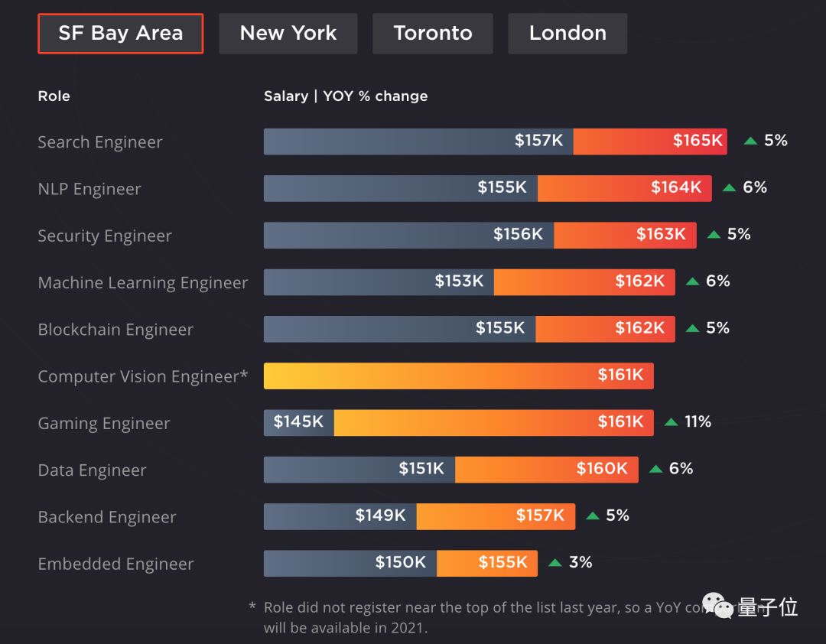Select the SF Bay Area tab
The image size is (826, 644).
pyautogui.click(x=120, y=34)
